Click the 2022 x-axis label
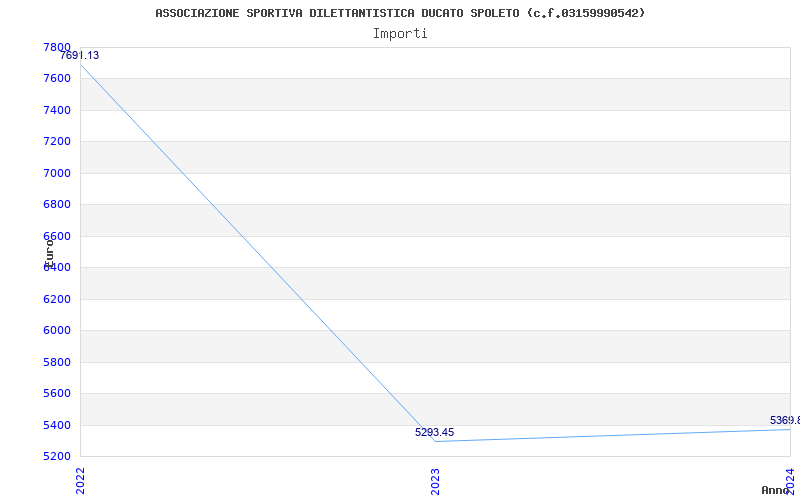800x500 pixels. pos(81,480)
